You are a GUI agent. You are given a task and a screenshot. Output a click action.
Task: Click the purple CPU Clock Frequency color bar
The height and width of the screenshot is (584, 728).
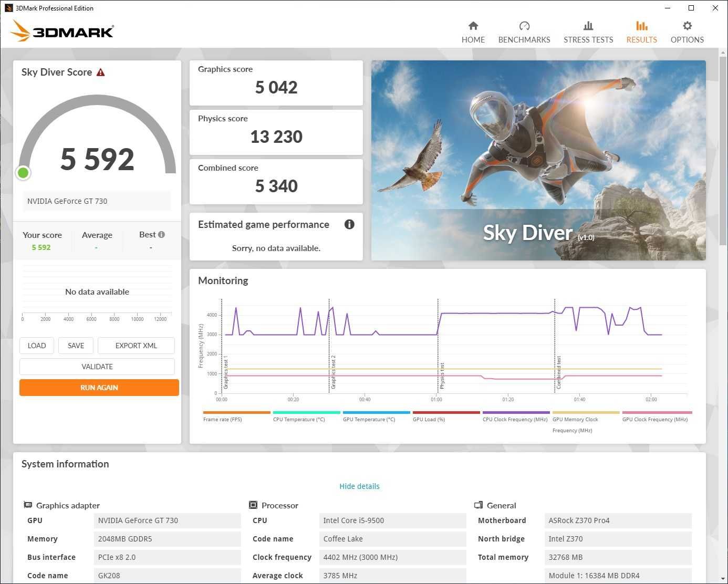click(x=516, y=412)
